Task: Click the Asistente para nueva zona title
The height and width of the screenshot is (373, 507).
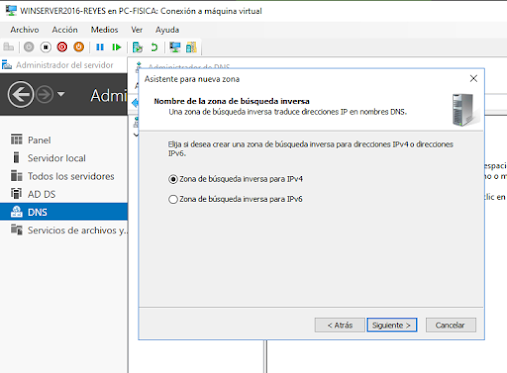Action: pos(192,79)
